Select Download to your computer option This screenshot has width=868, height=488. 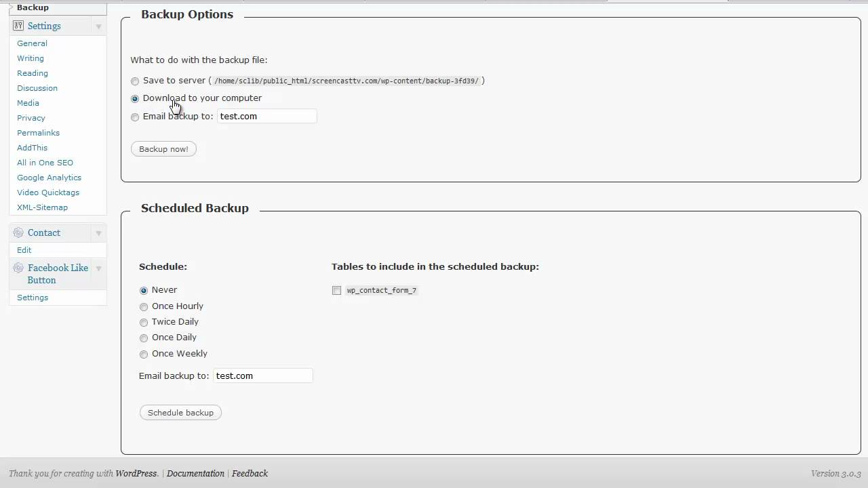pos(135,99)
